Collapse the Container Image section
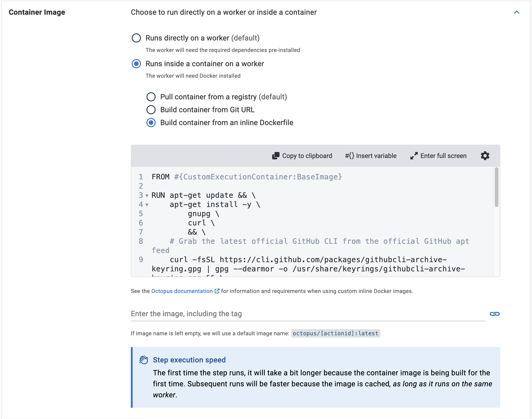Screen dimensions: 532x419 pyautogui.click(x=517, y=12)
